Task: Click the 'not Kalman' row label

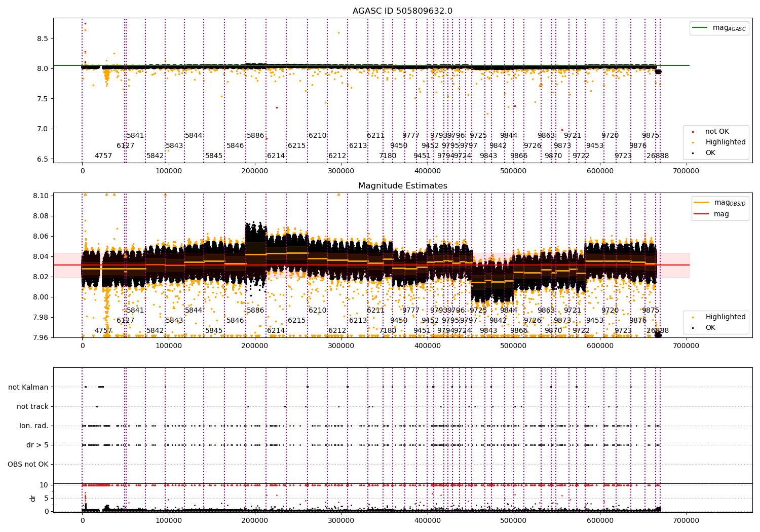Action: click(28, 387)
